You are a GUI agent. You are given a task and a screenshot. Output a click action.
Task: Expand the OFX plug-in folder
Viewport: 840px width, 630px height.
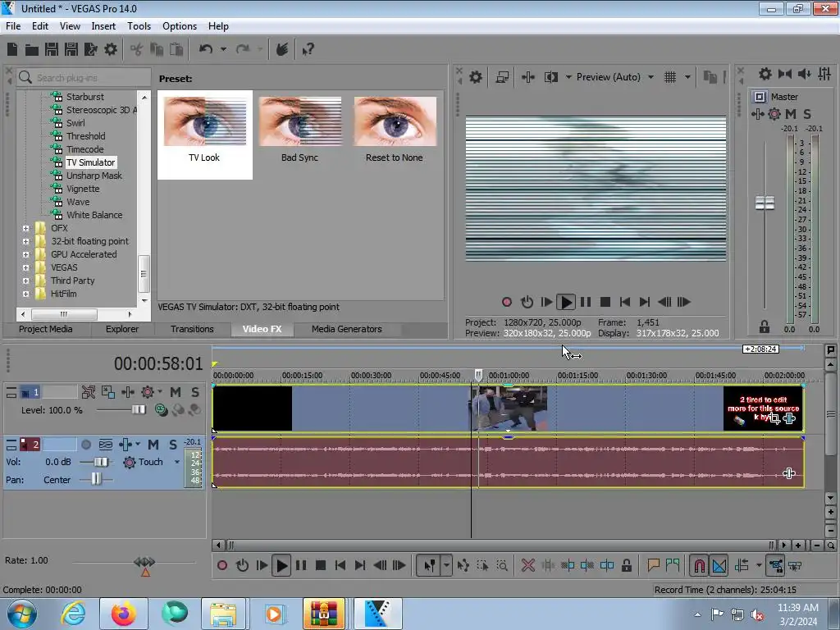(25, 228)
